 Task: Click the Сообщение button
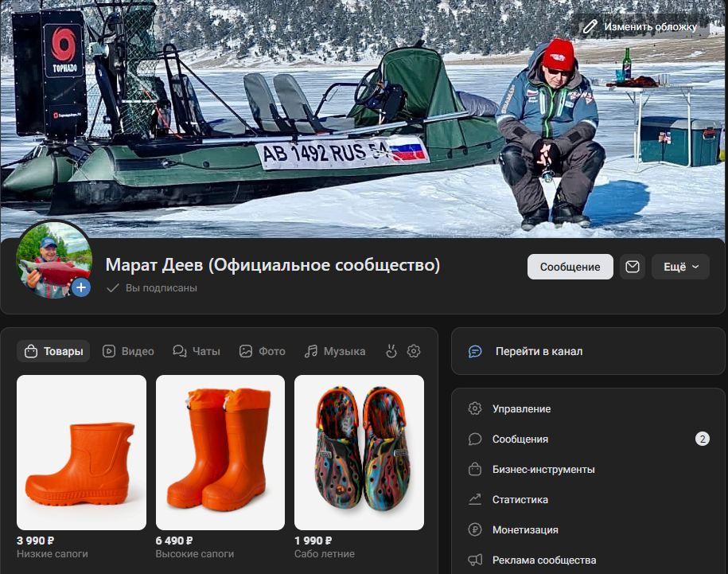coord(570,267)
